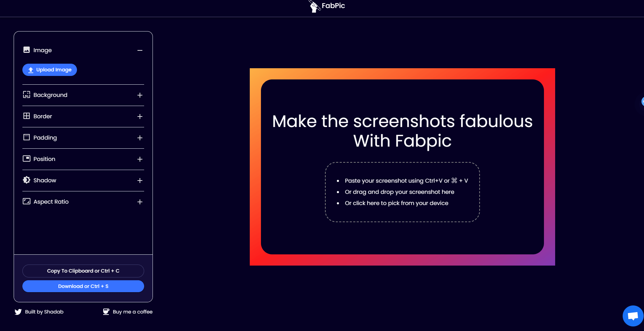Viewport: 644px width, 331px height.
Task: Click the Background section icon
Action: 27,94
